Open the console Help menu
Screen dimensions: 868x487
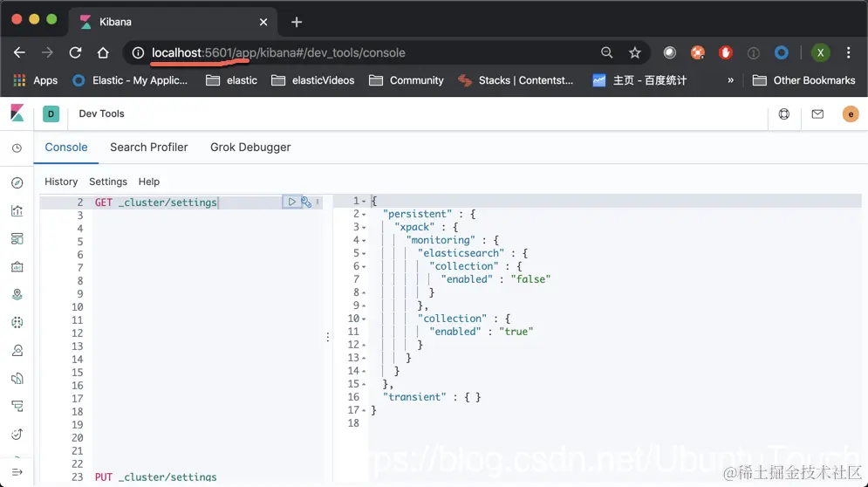(x=149, y=182)
